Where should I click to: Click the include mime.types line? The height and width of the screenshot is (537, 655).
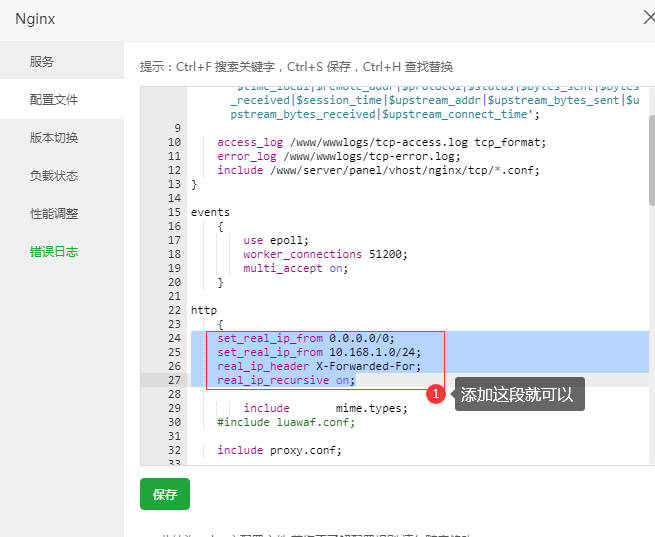325,408
